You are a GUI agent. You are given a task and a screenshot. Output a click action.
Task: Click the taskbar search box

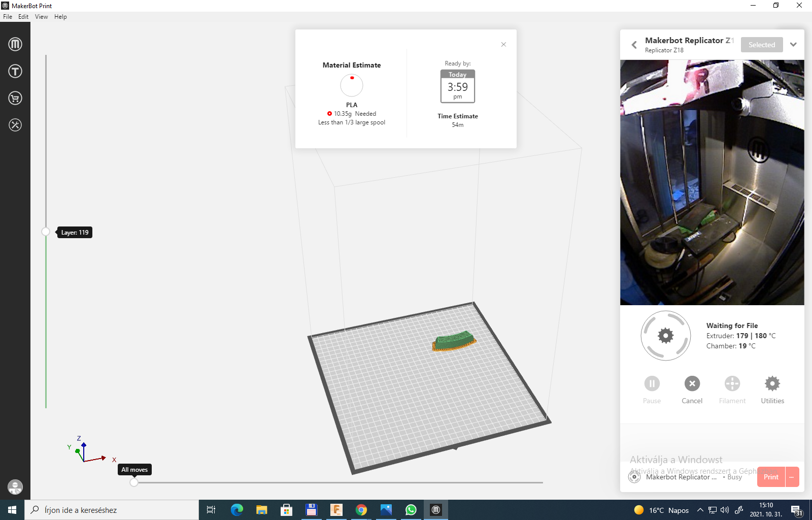point(112,510)
